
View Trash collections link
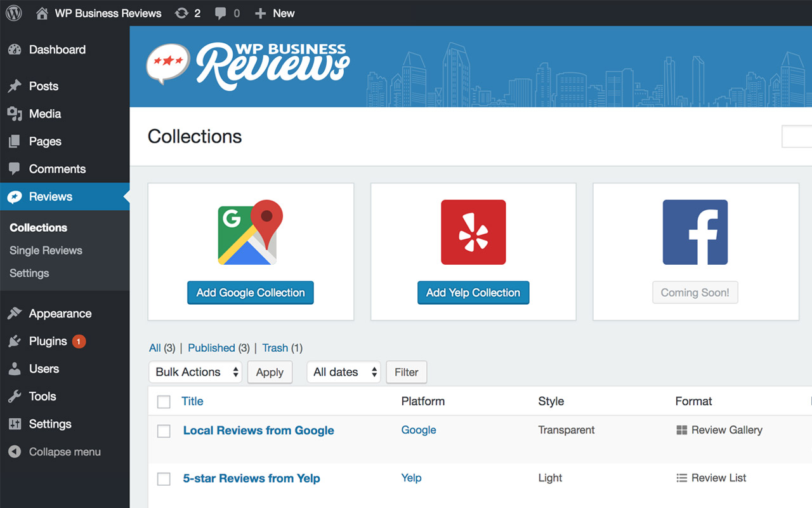click(x=275, y=348)
